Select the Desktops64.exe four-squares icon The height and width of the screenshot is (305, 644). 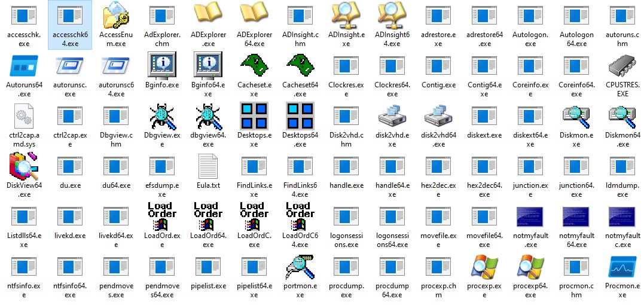tap(300, 116)
